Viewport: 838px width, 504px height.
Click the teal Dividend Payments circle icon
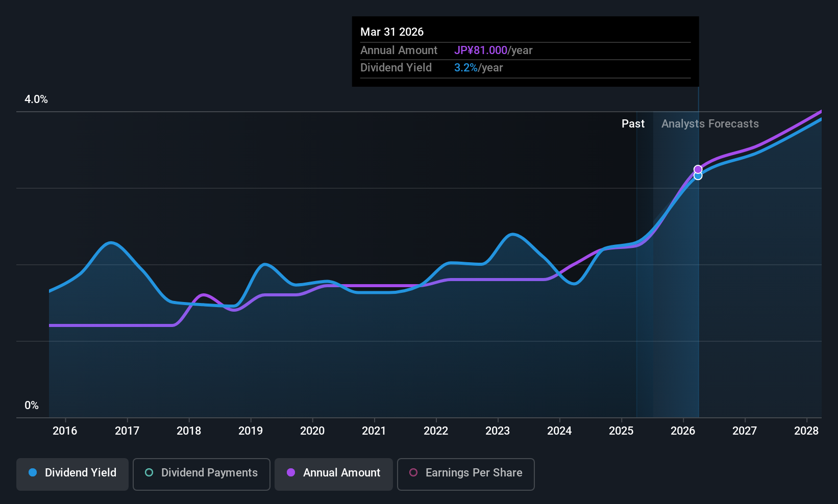149,472
